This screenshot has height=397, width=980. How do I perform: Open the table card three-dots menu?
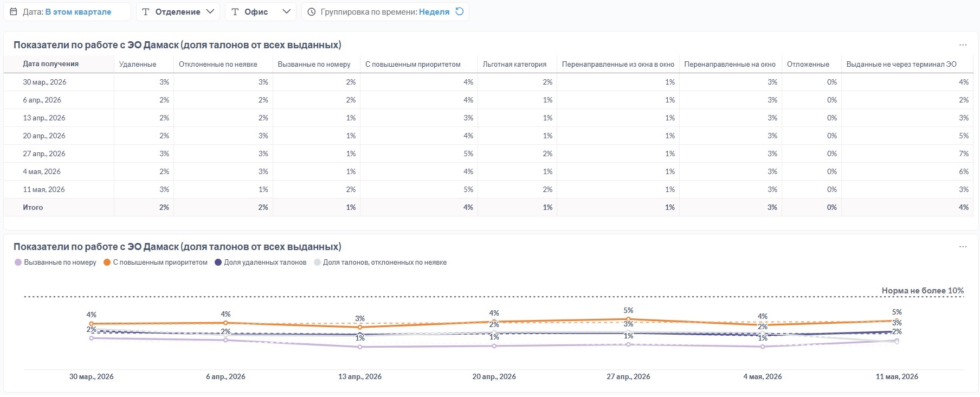(963, 45)
